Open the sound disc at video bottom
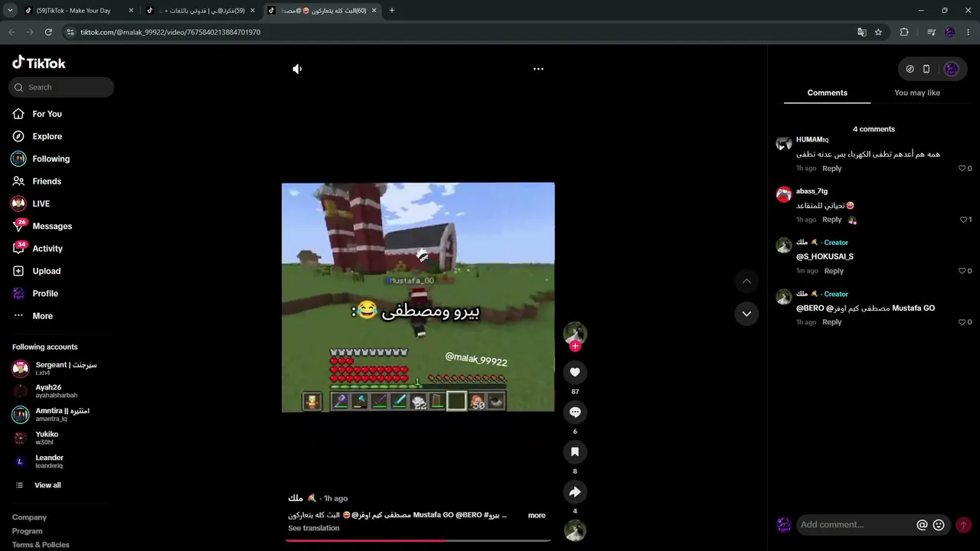Screen dimensions: 980x551 click(575, 530)
